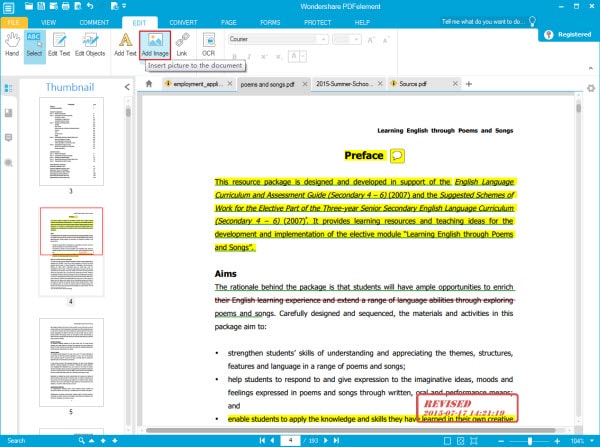600x447 pixels.
Task: Collapse the Thumbnail panel
Action: click(127, 87)
